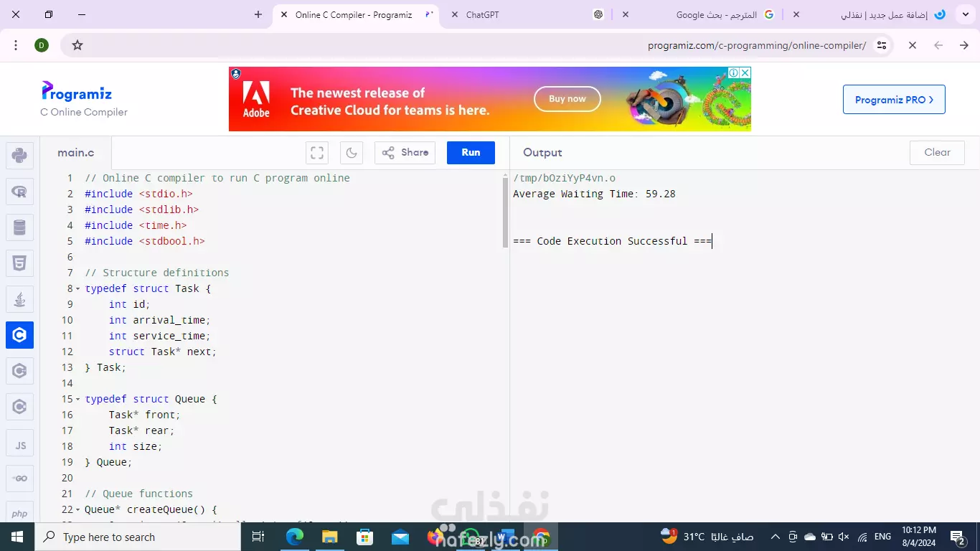The width and height of the screenshot is (980, 551).
Task: Stop loading page with X button
Action: 913,45
